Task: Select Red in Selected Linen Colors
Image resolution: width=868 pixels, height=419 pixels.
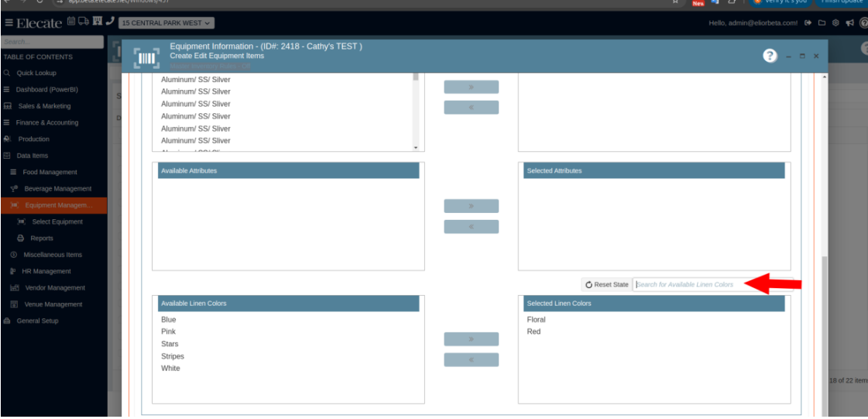Action: point(533,331)
